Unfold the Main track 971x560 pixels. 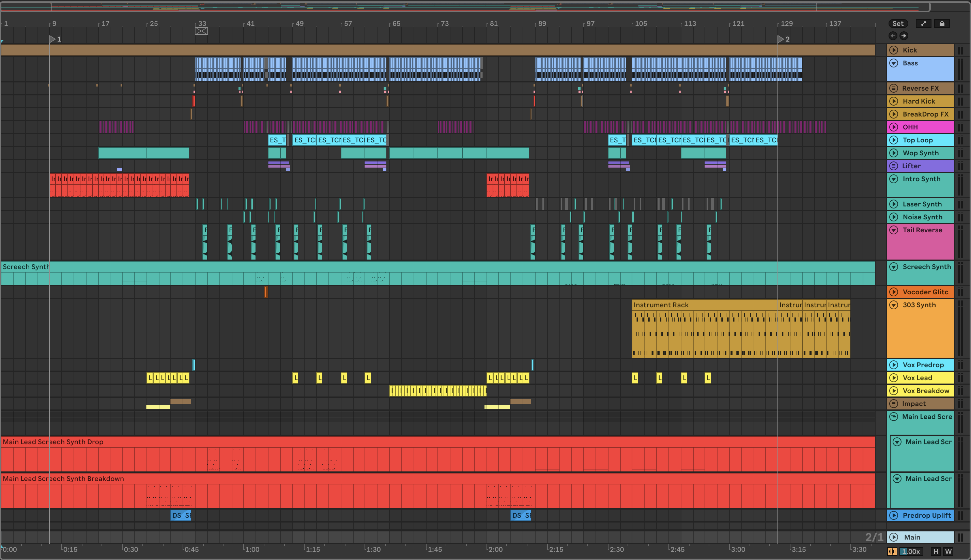coord(894,537)
